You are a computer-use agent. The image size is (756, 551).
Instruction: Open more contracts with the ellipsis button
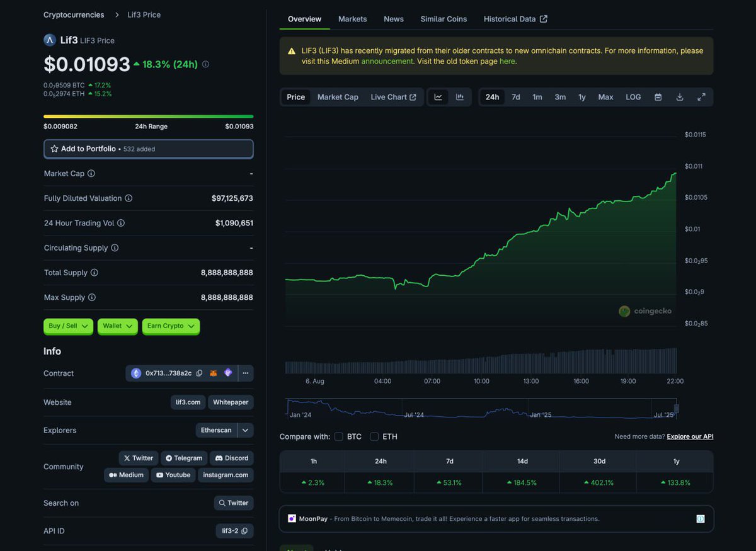click(246, 373)
